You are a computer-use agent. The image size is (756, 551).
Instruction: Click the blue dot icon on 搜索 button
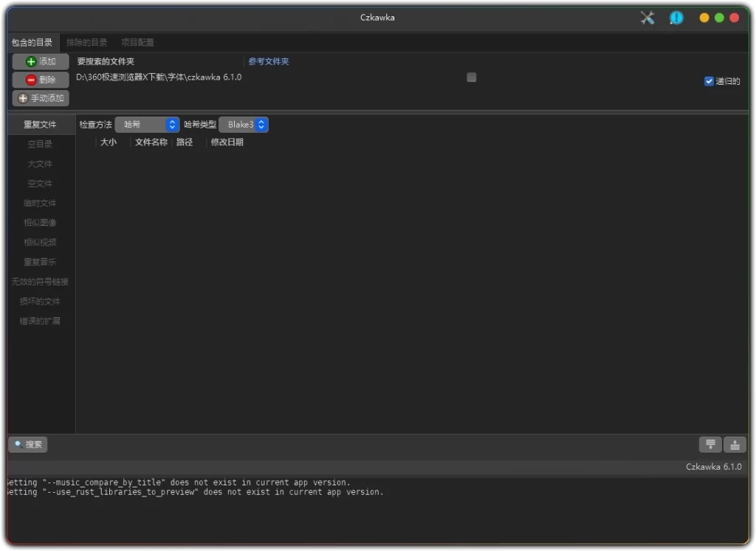16,444
